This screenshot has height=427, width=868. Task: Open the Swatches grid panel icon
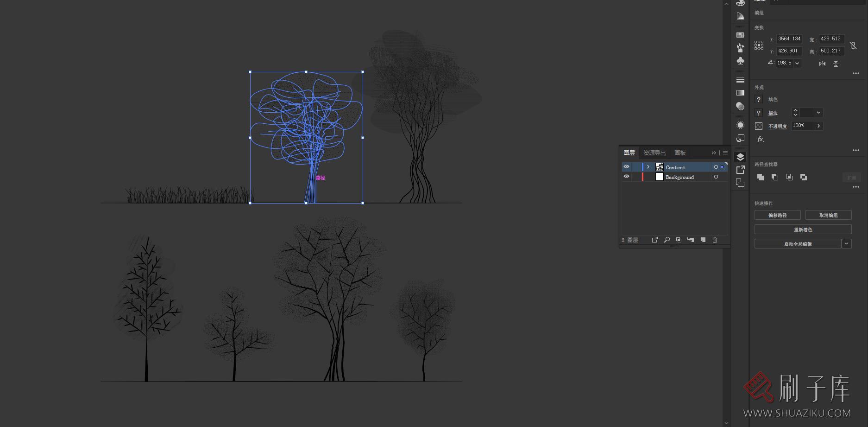click(740, 35)
